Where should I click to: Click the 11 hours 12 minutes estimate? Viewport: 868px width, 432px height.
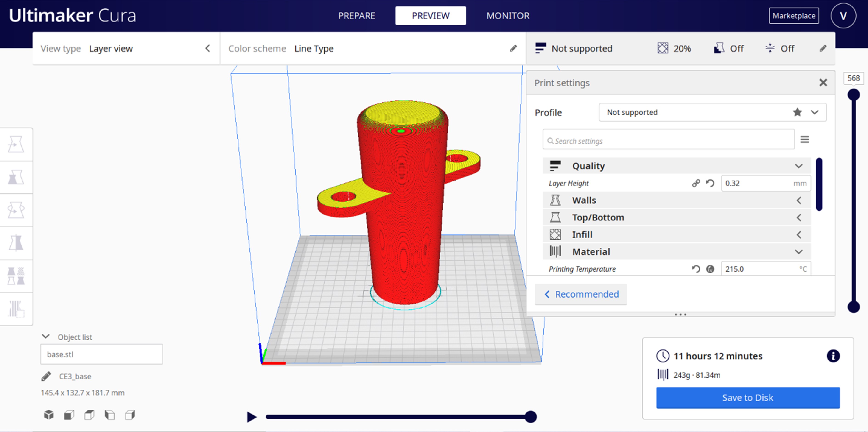tap(718, 356)
